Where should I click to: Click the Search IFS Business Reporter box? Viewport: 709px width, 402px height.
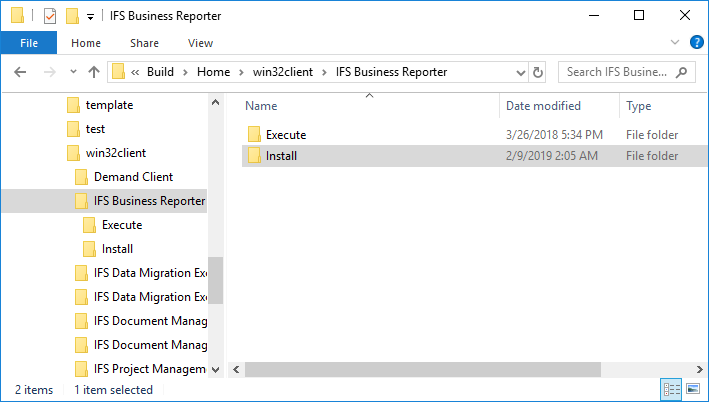[627, 72]
